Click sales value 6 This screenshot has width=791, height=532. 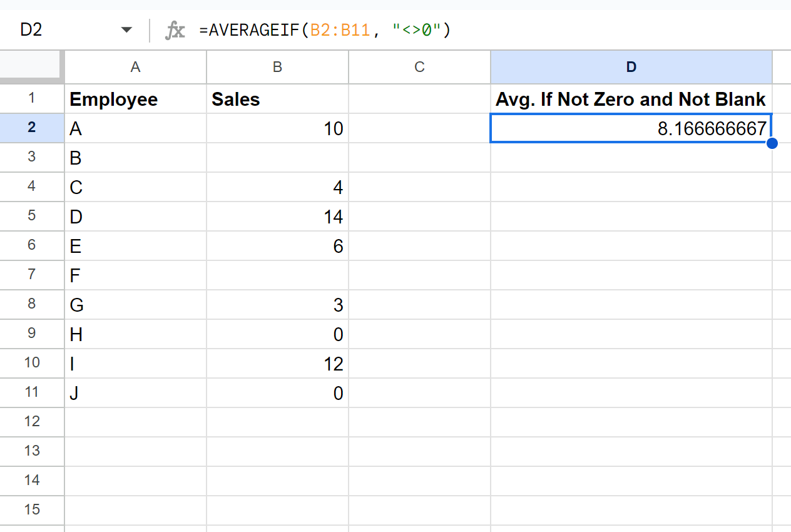pos(277,246)
